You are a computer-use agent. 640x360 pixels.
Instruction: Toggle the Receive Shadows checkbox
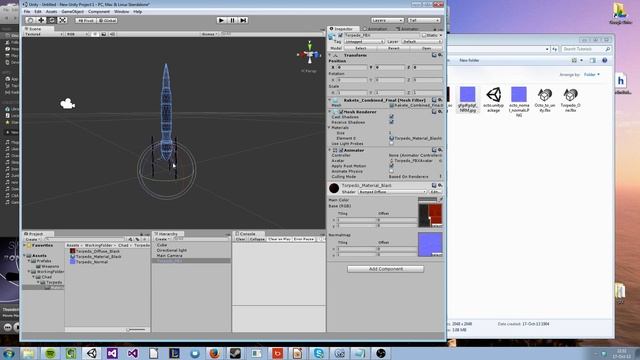tap(391, 122)
